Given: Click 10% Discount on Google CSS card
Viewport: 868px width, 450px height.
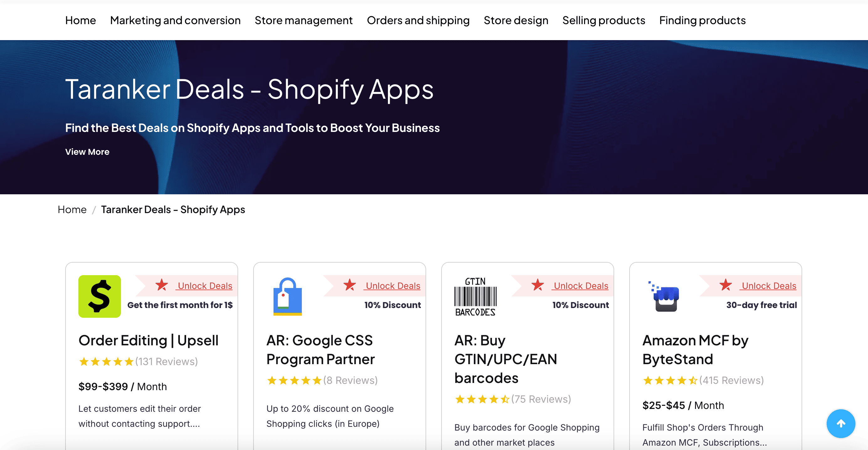Looking at the screenshot, I should point(393,305).
